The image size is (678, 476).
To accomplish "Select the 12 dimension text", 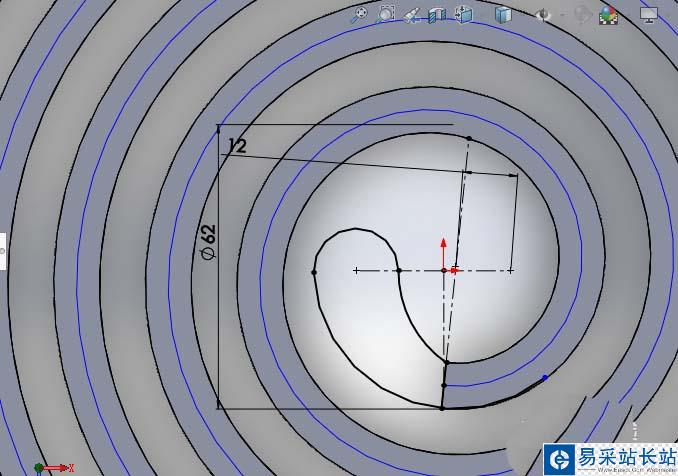I will click(237, 146).
